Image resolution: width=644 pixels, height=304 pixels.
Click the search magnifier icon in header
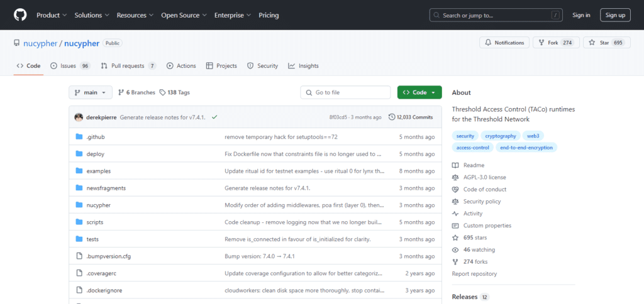click(x=437, y=15)
